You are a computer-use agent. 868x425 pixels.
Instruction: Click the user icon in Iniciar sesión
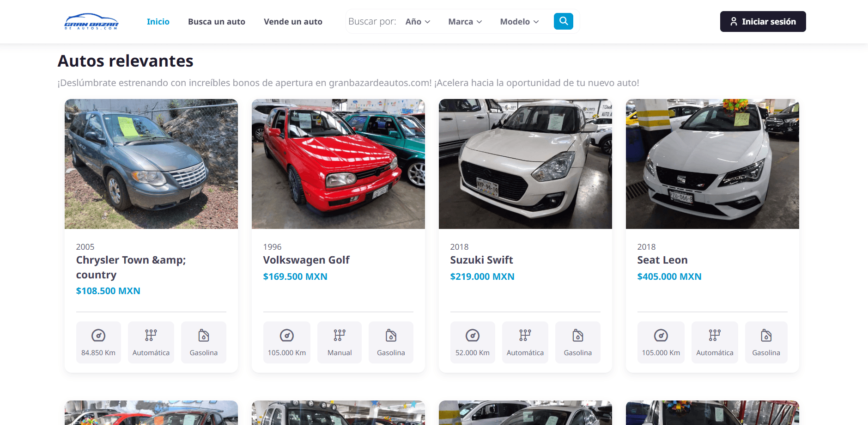click(x=734, y=22)
